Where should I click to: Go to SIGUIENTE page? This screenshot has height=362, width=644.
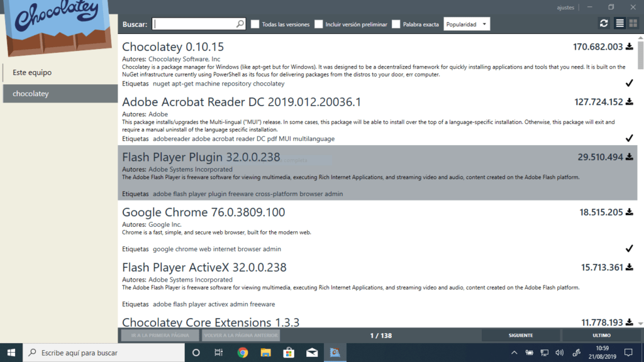pos(521,336)
